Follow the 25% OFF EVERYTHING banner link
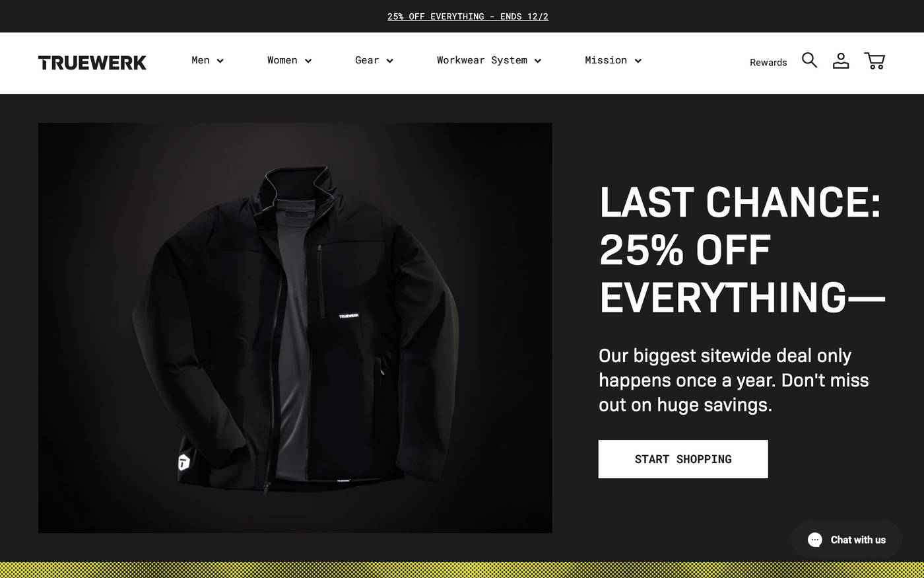 tap(468, 17)
